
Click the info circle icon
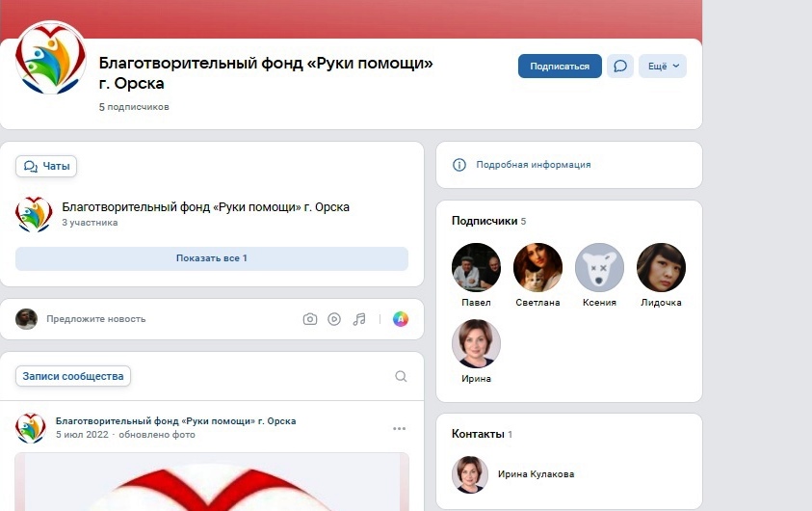(459, 165)
